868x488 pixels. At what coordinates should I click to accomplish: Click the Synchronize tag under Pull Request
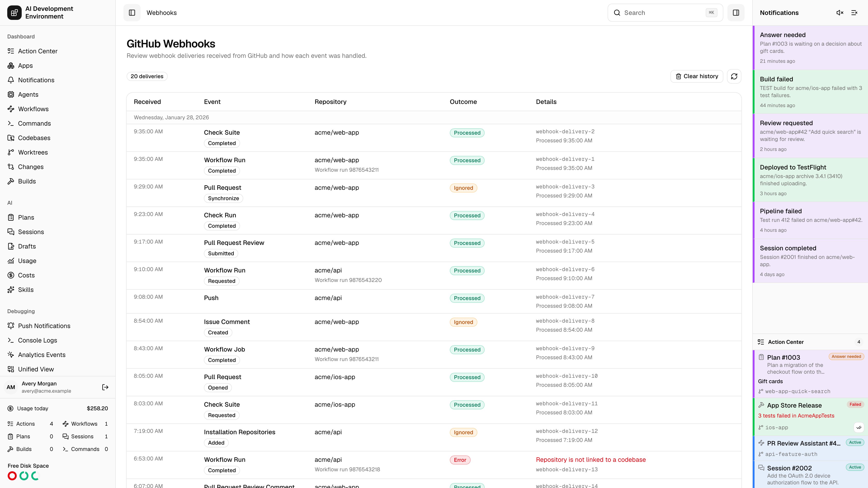point(223,199)
